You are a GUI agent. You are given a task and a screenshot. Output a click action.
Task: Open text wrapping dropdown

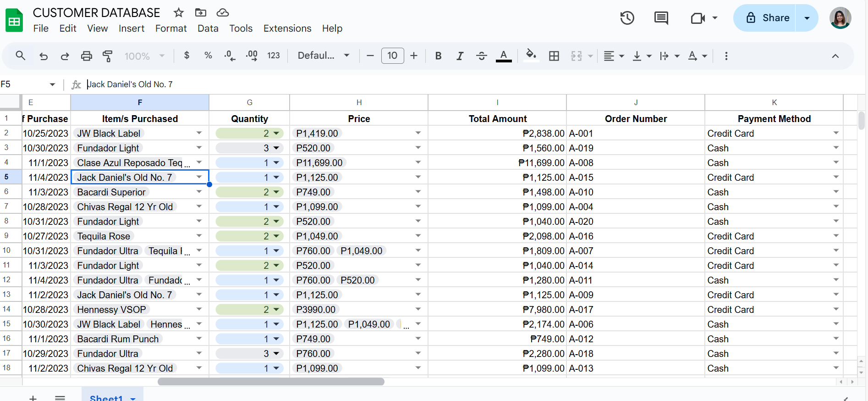tap(669, 56)
